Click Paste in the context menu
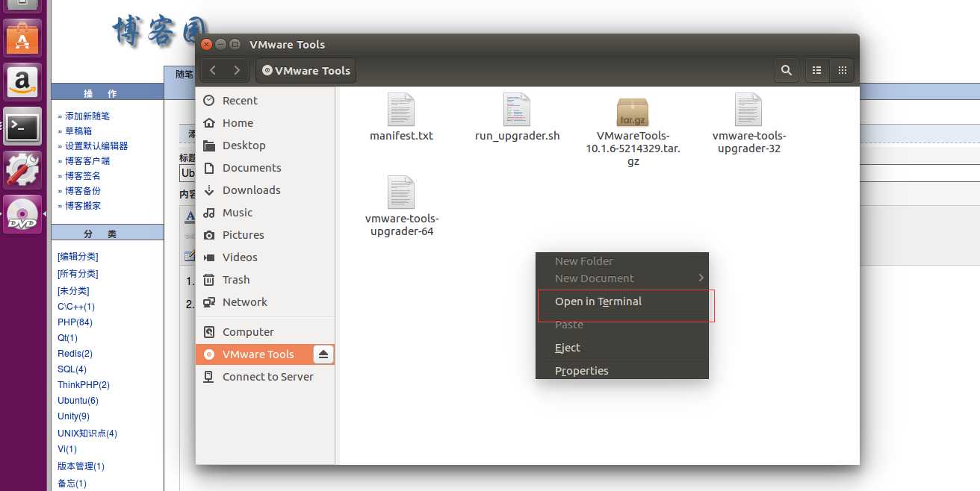This screenshot has width=980, height=491. [621, 325]
